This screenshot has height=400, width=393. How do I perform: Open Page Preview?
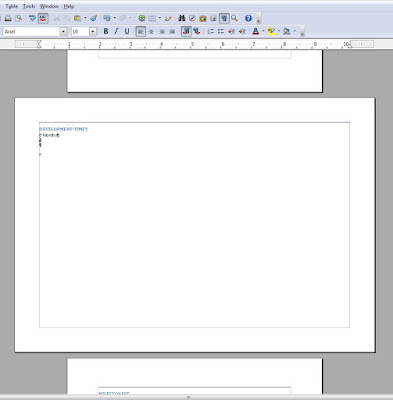click(19, 18)
